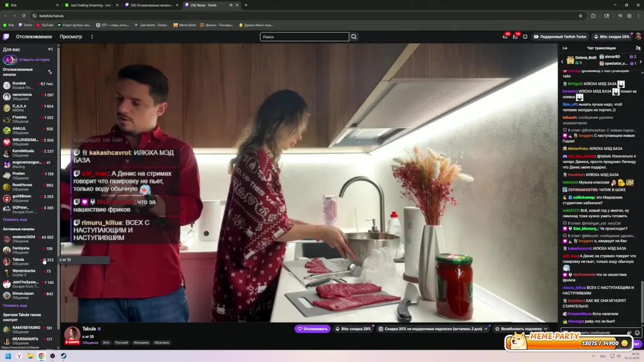Open Windows Start menu
The height and width of the screenshot is (362, 644).
point(8,356)
